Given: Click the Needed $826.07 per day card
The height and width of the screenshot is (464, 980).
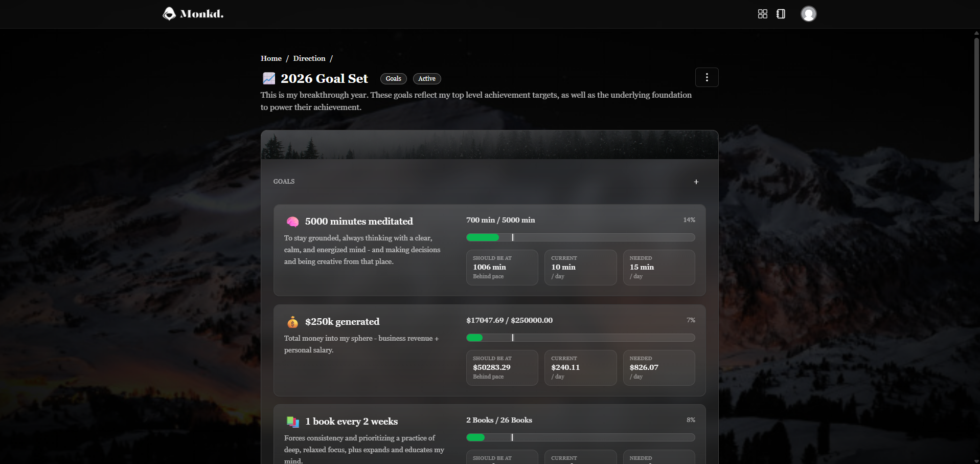Looking at the screenshot, I should pos(658,367).
